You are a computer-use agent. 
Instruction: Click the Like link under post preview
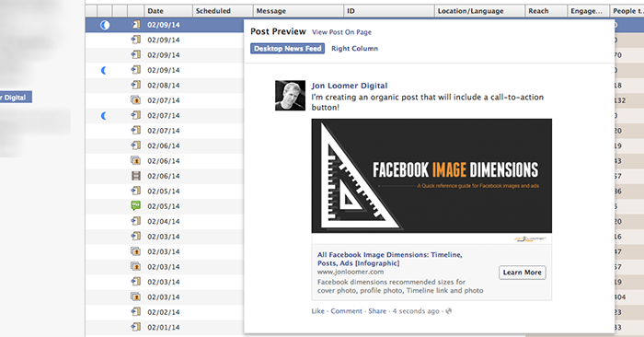pyautogui.click(x=317, y=311)
